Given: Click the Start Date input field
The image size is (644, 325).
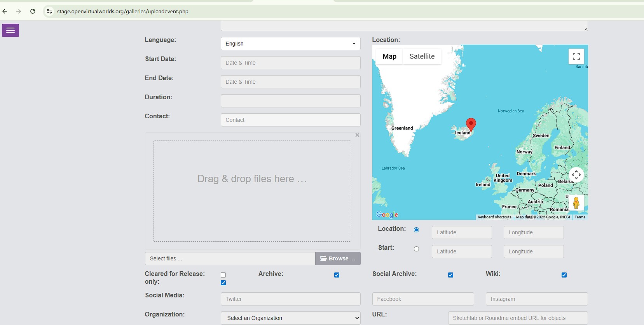Looking at the screenshot, I should [290, 63].
